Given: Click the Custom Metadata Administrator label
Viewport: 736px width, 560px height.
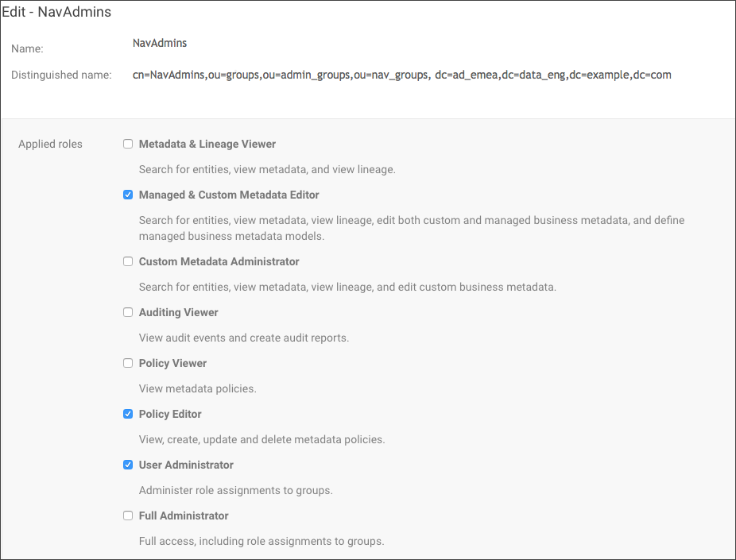Looking at the screenshot, I should [219, 261].
